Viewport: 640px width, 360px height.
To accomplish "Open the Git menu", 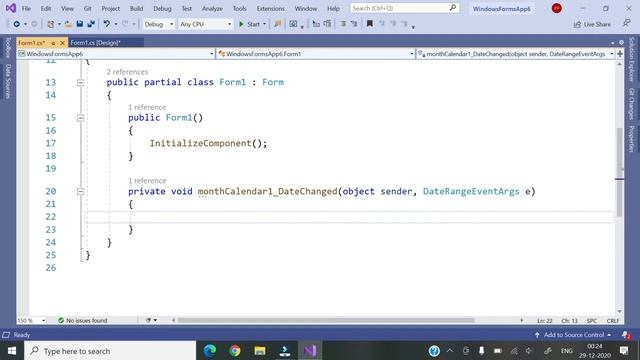I will click(87, 8).
